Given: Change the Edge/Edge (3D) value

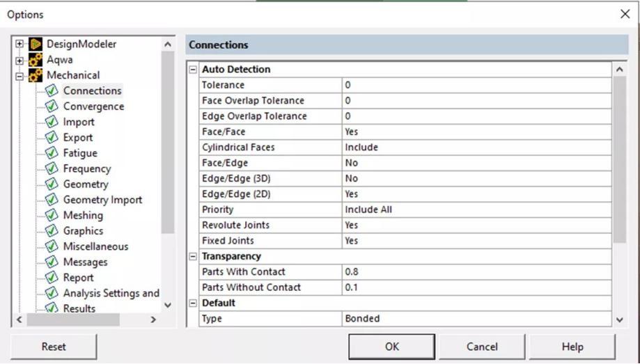Looking at the screenshot, I should tap(476, 178).
